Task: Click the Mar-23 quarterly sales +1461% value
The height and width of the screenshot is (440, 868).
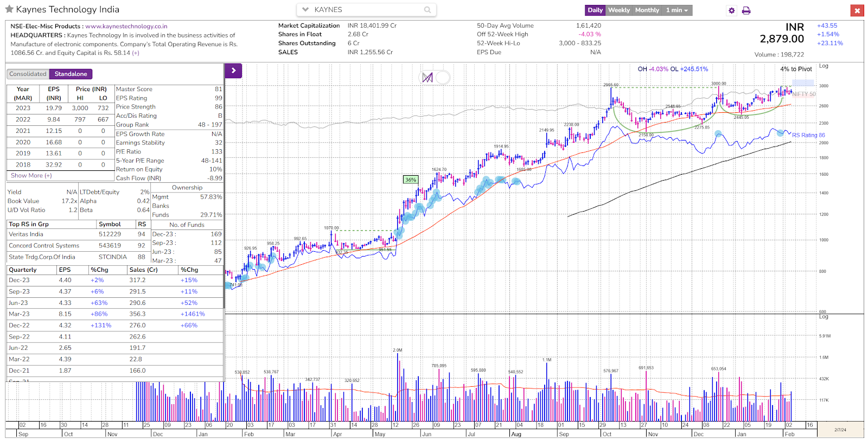Action: (x=193, y=314)
